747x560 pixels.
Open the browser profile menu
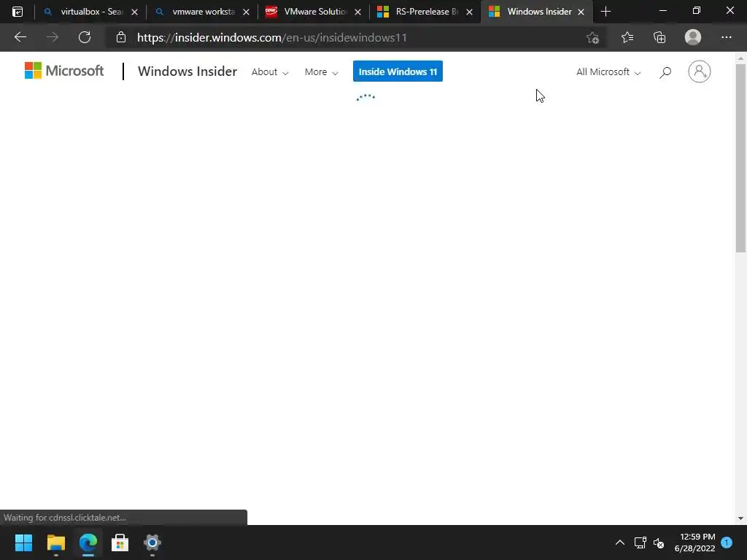(x=693, y=37)
